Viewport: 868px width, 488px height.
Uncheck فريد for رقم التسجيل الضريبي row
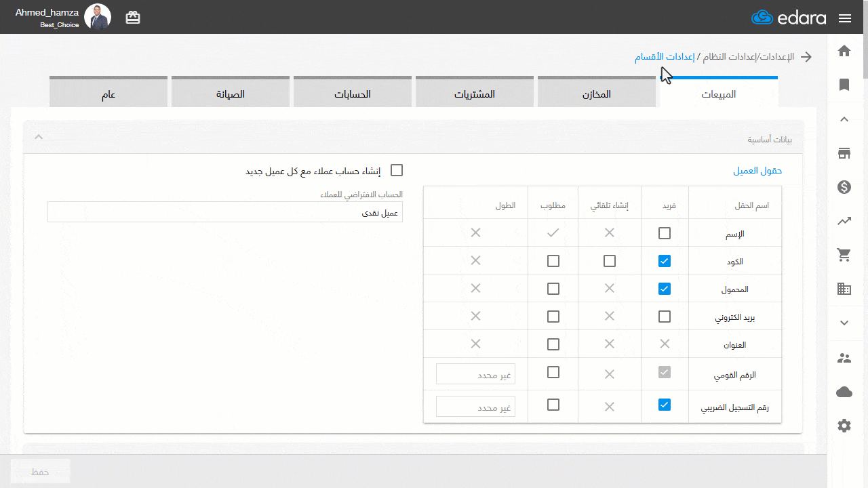coord(665,405)
